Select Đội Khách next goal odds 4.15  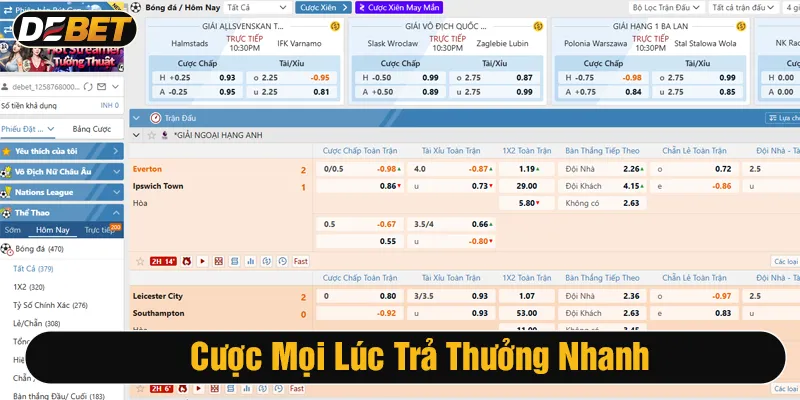pyautogui.click(x=604, y=186)
